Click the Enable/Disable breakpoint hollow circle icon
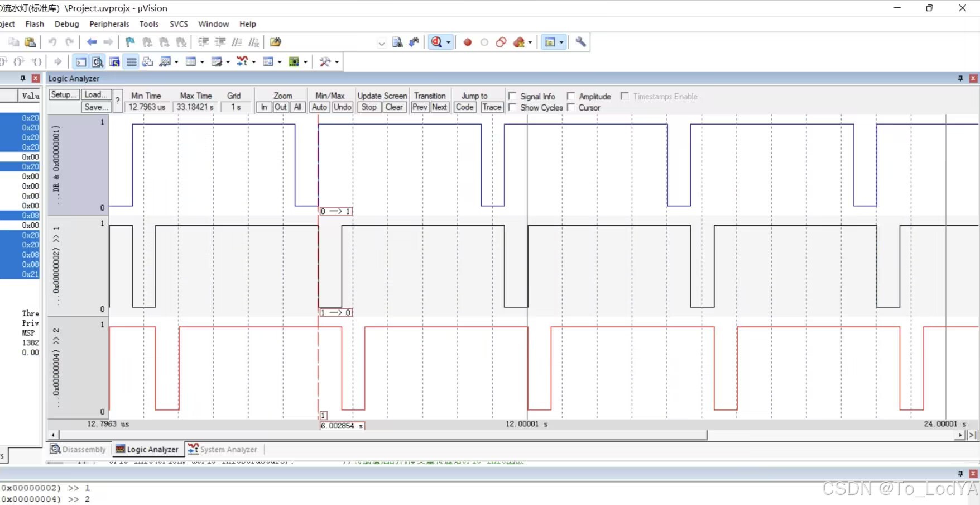 tap(484, 42)
